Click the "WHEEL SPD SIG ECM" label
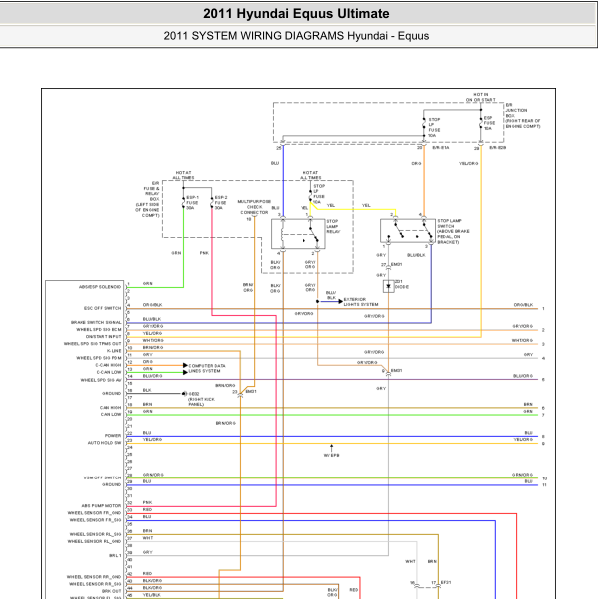The width and height of the screenshot is (598, 599). (99, 330)
